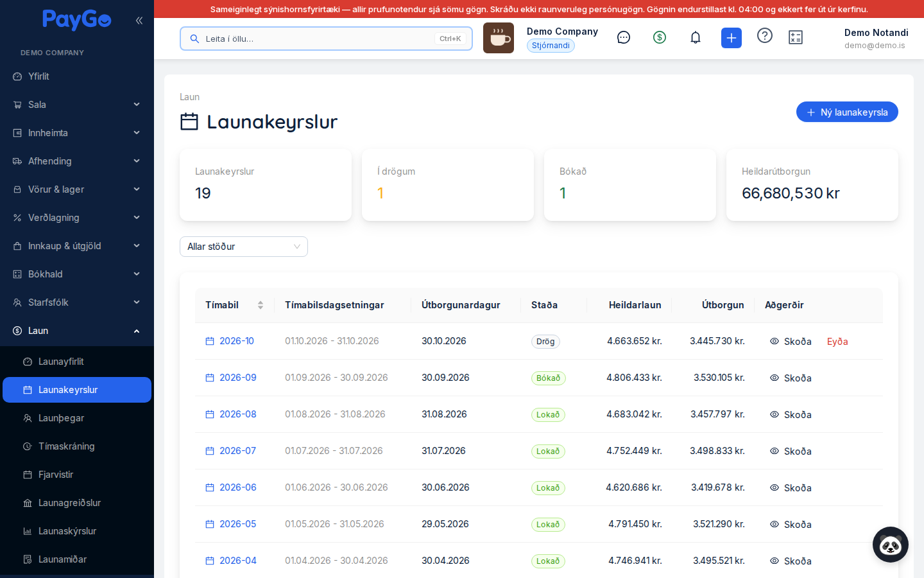
Task: Open notifications bell icon
Action: (696, 37)
